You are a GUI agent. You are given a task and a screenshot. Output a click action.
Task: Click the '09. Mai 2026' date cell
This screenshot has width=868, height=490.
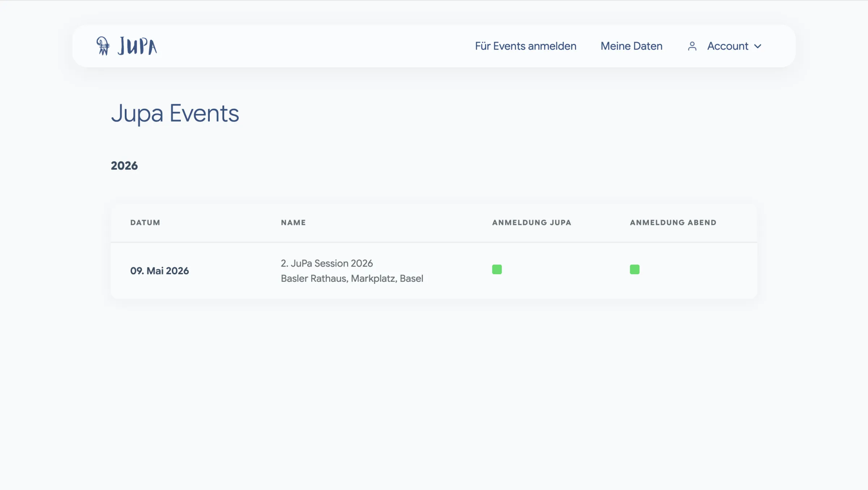(x=159, y=271)
